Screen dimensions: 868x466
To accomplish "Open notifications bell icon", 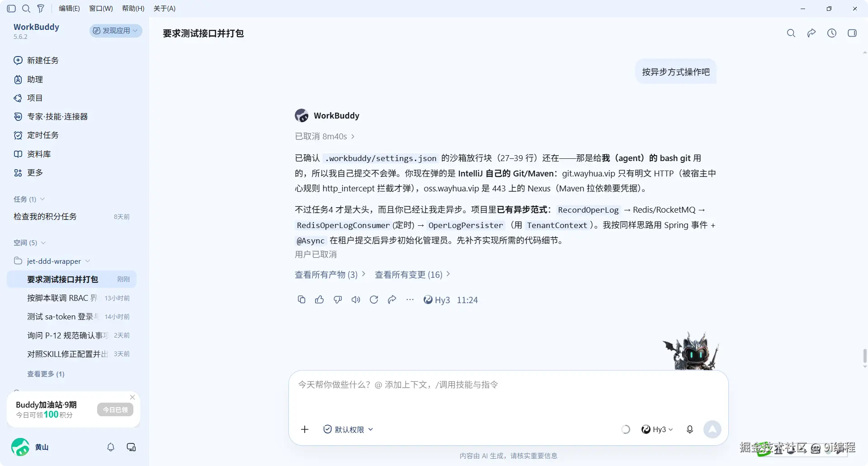I will pyautogui.click(x=111, y=447).
